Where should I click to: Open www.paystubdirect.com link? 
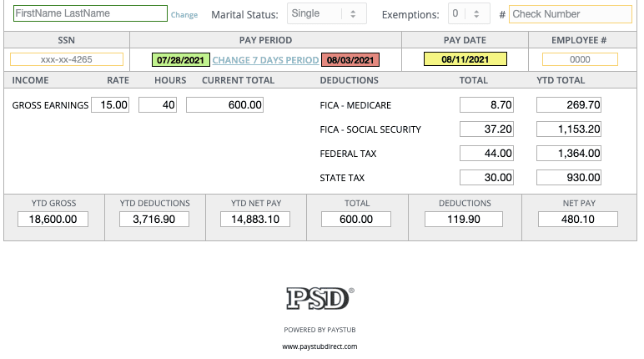pyautogui.click(x=319, y=346)
